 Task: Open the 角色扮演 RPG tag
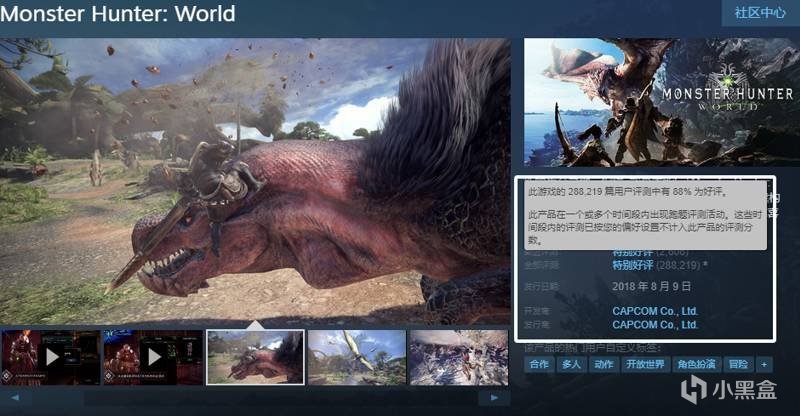(696, 364)
